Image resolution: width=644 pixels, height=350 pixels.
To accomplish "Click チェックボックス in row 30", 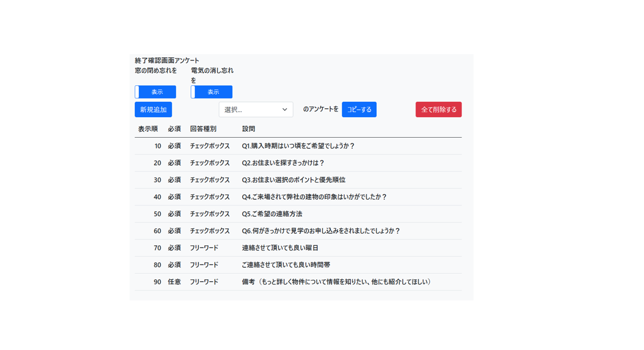I will point(210,180).
